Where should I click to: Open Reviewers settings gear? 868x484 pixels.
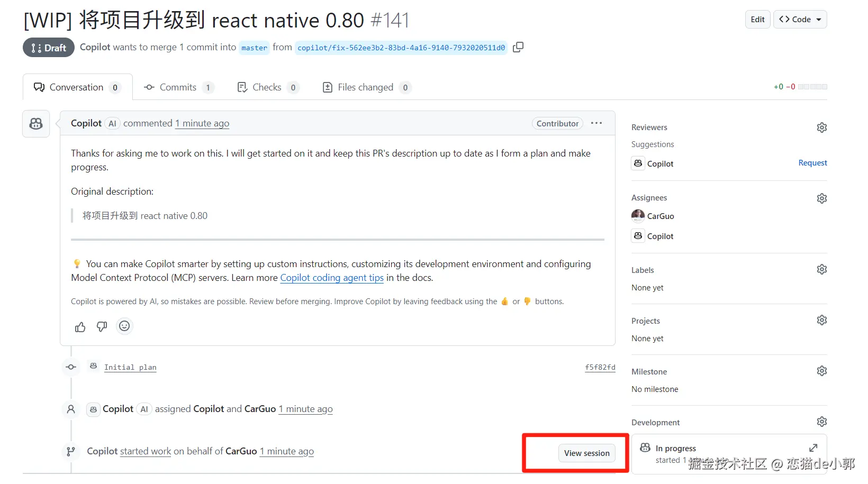click(x=821, y=127)
